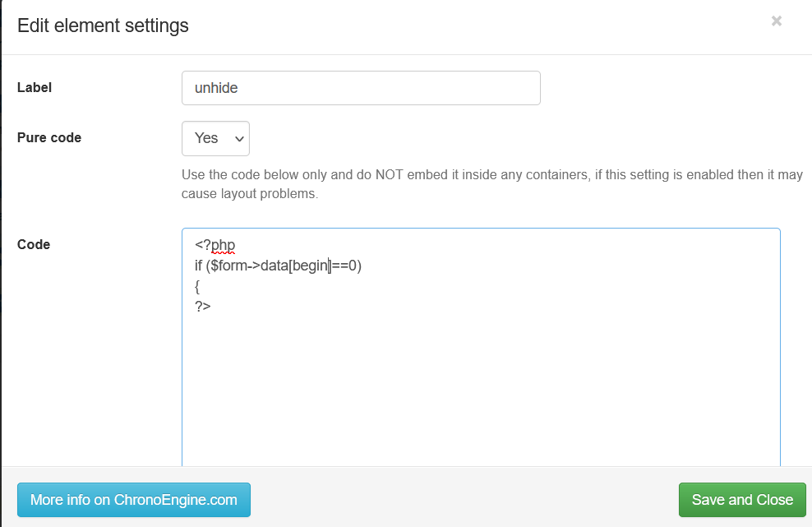Click the "Edit element settings" dialog title

click(x=104, y=26)
